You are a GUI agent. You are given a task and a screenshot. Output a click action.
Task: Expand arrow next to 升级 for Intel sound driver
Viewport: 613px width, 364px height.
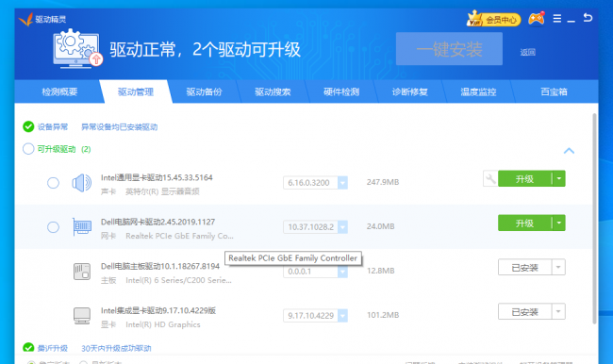[558, 178]
